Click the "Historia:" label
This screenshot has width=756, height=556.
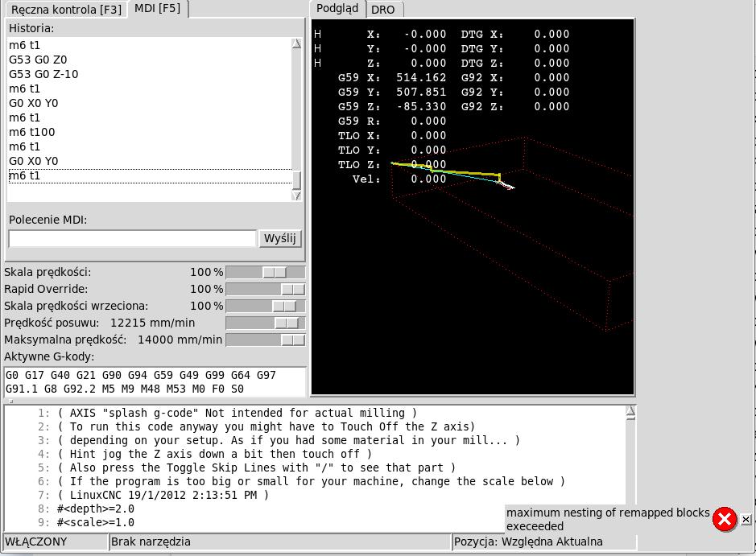(x=31, y=28)
